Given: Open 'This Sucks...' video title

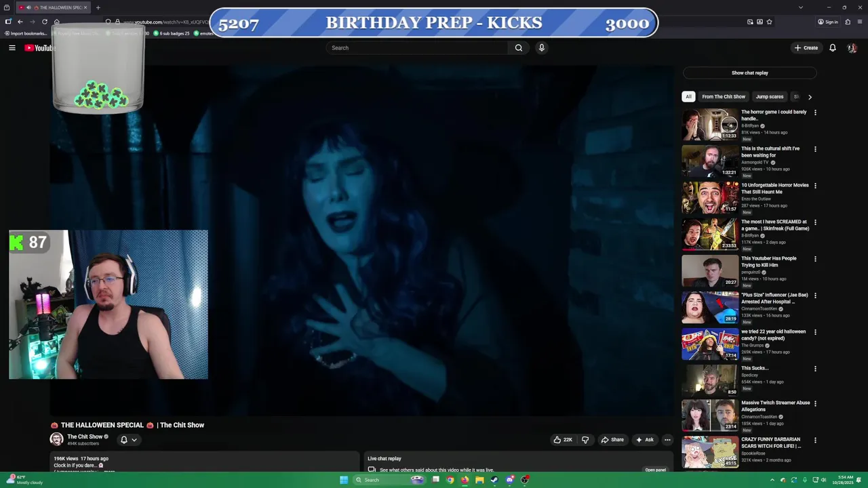Looking at the screenshot, I should click(x=755, y=368).
